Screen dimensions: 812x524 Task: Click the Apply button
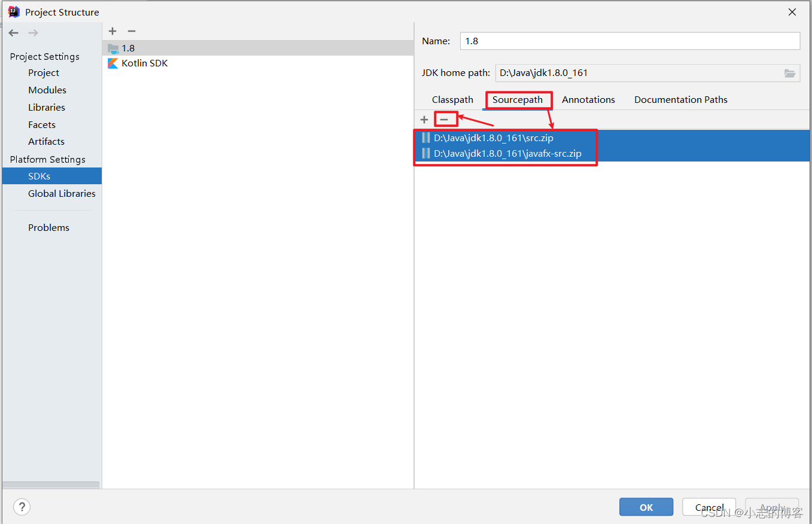click(772, 507)
